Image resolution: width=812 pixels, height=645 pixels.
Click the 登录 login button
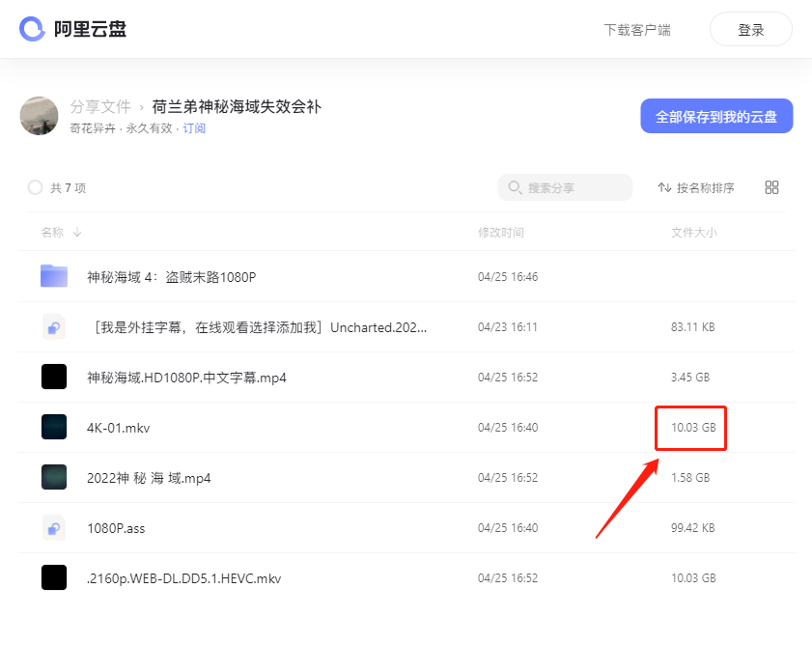click(x=751, y=30)
